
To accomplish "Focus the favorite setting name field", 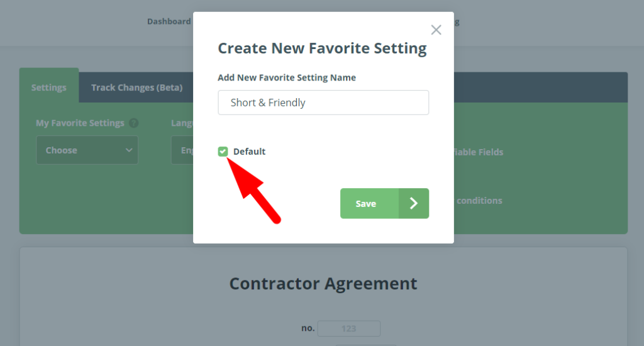I will (323, 103).
